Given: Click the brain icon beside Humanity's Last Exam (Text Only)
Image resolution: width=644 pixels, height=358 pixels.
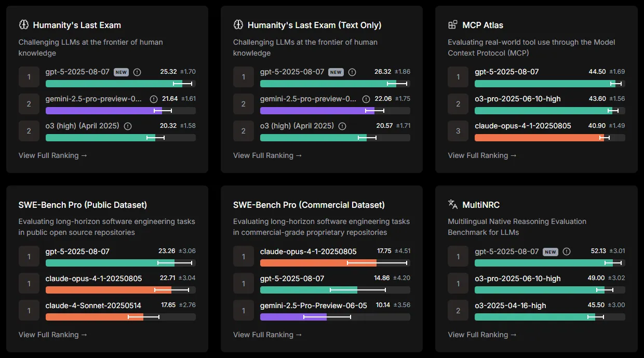Looking at the screenshot, I should coord(238,25).
